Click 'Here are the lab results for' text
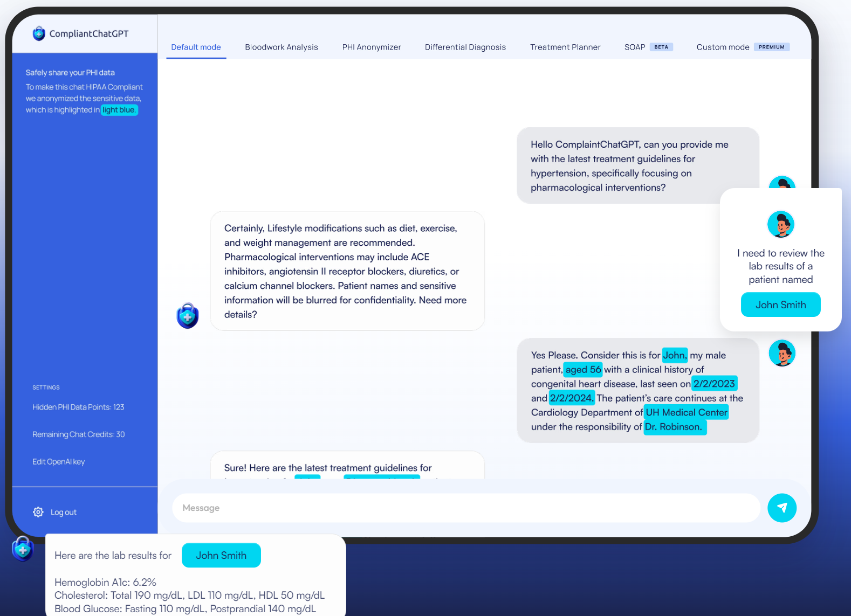 pyautogui.click(x=113, y=555)
